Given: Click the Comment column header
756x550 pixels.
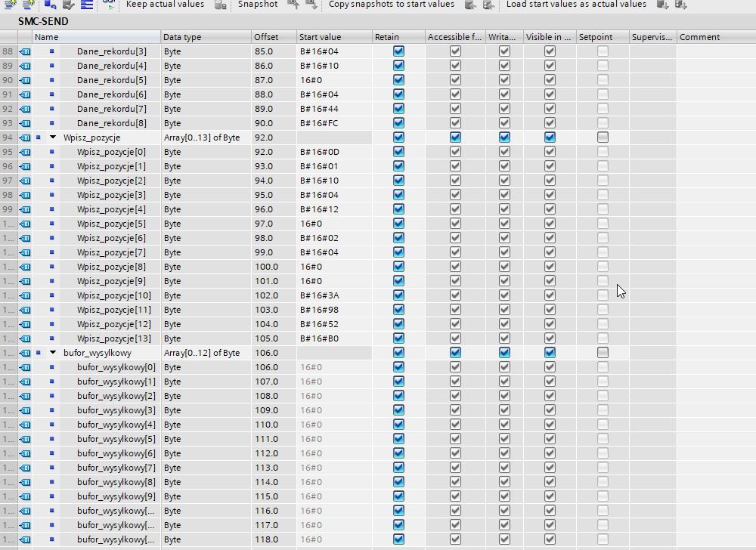Looking at the screenshot, I should coord(716,37).
